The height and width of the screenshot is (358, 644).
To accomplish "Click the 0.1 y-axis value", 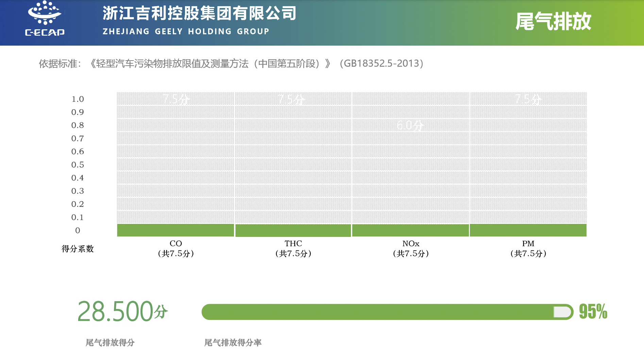I will [x=78, y=217].
